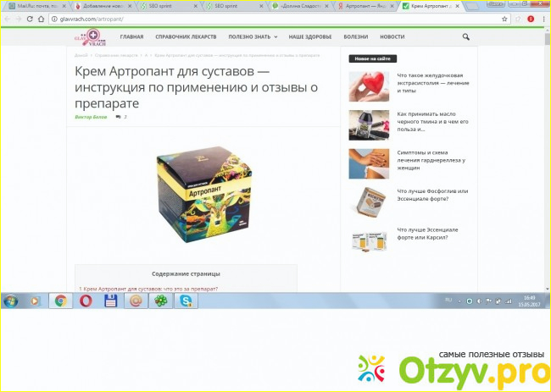Switch to the Mail.Ru почта browser tab
This screenshot has width=551, height=392.
click(x=36, y=6)
